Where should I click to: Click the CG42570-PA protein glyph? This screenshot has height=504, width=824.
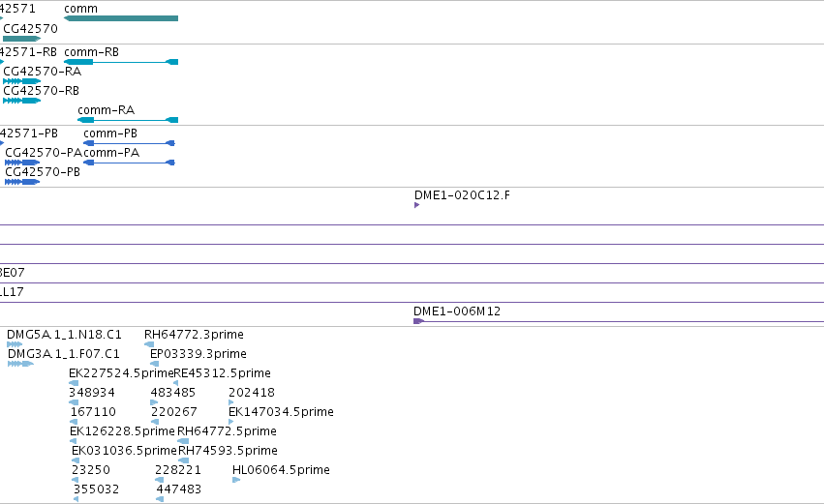click(x=22, y=163)
